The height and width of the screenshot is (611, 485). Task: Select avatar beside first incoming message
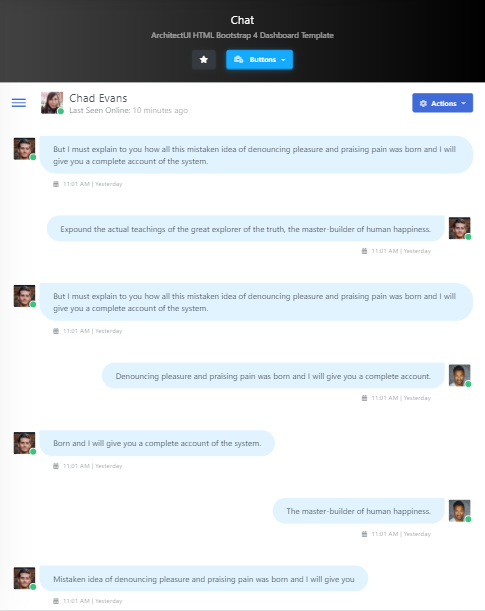coord(25,148)
